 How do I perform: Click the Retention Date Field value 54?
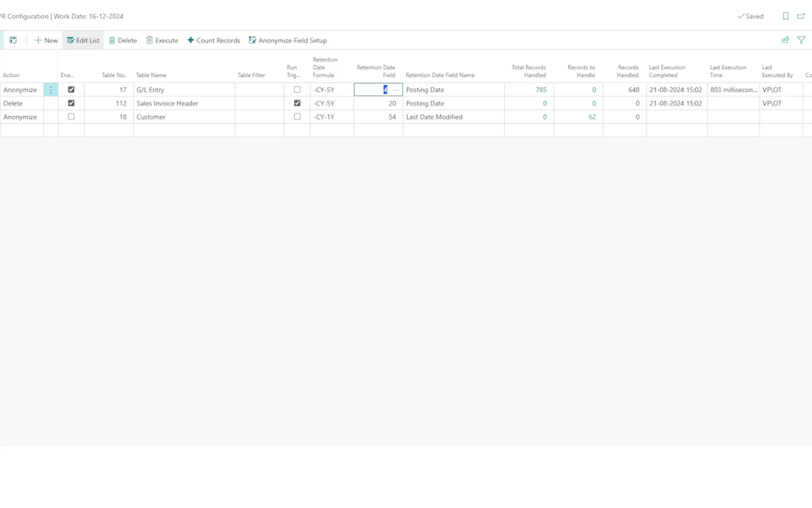point(392,117)
